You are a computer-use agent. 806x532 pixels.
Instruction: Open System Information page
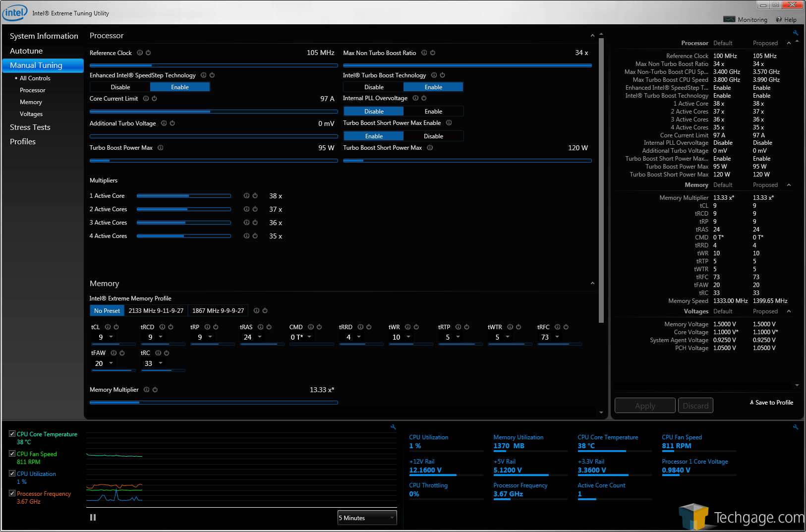[x=44, y=36]
